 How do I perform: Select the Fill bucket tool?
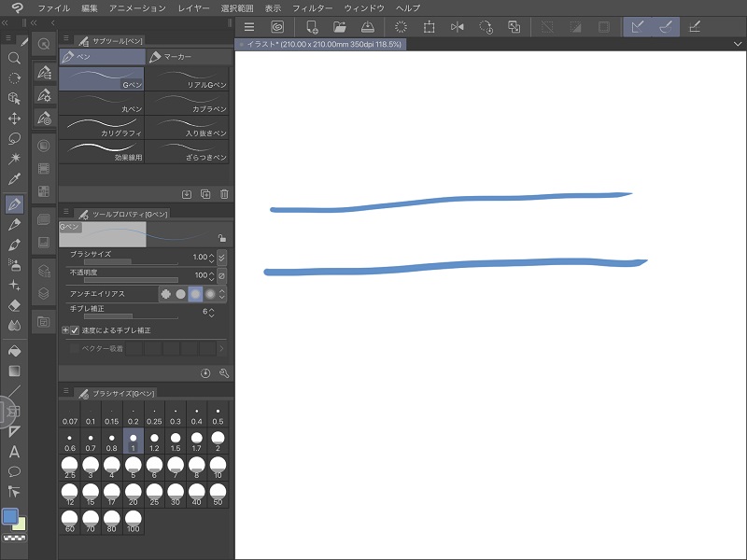click(x=14, y=351)
